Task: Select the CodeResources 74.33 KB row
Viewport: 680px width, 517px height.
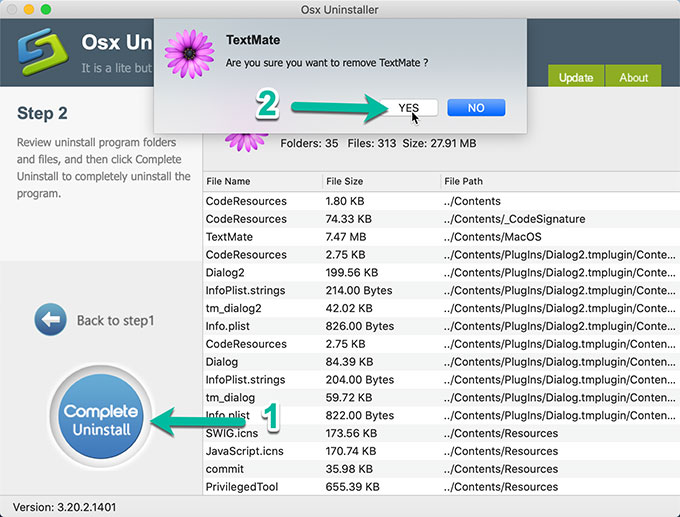Action: coord(441,219)
